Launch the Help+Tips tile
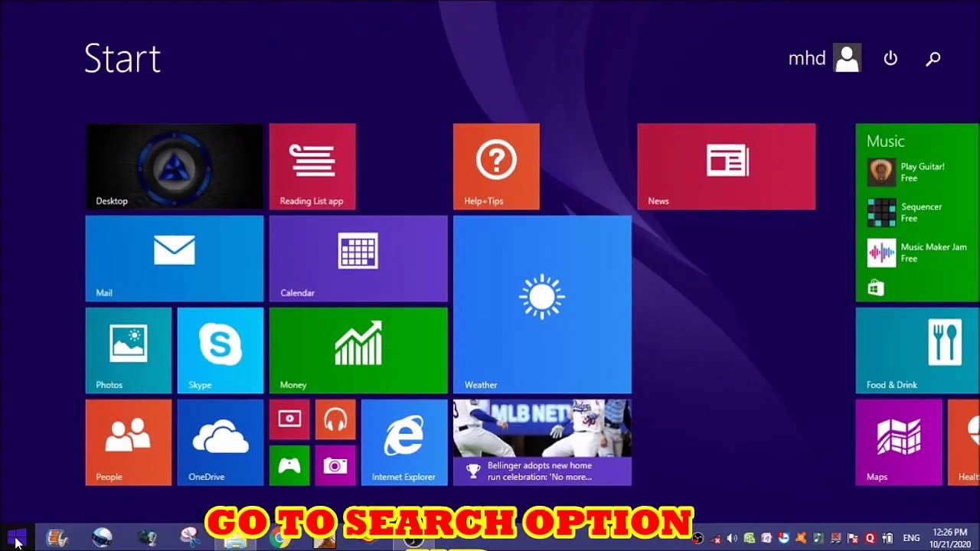The width and height of the screenshot is (980, 551). [x=496, y=166]
